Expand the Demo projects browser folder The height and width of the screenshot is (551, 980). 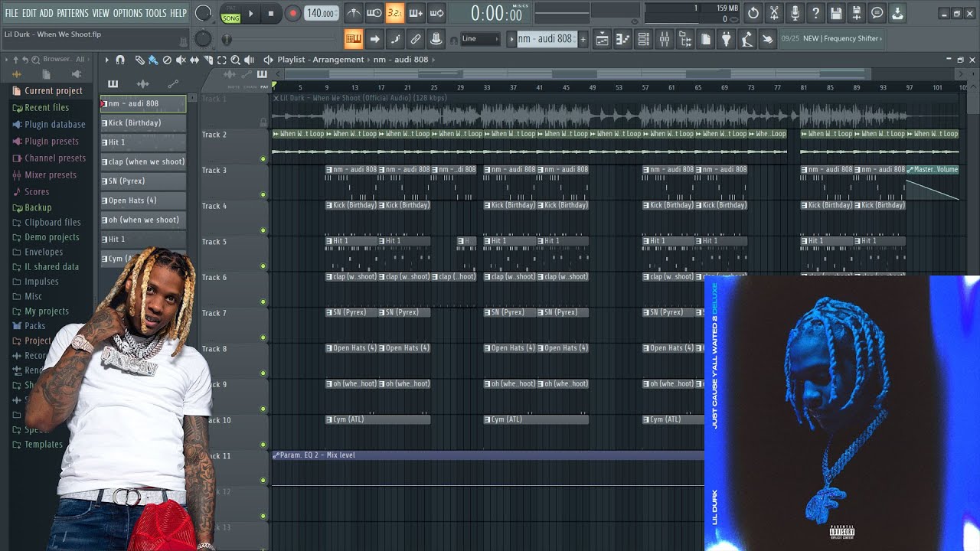point(52,237)
